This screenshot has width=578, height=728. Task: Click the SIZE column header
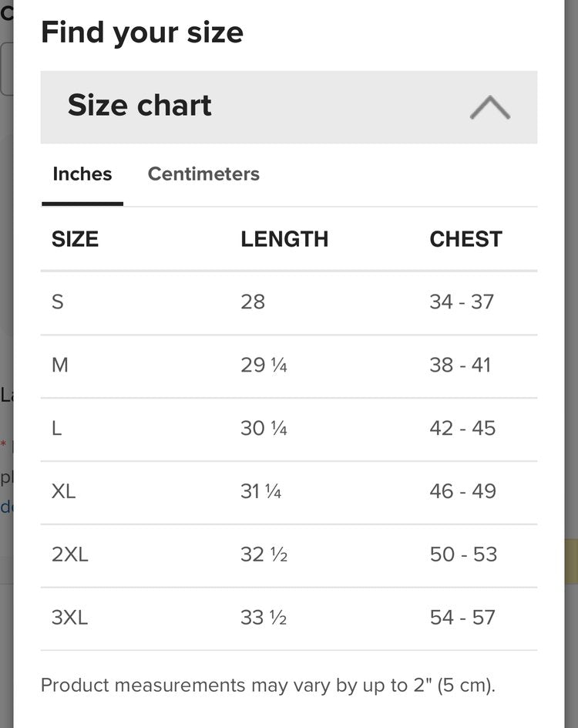[75, 239]
